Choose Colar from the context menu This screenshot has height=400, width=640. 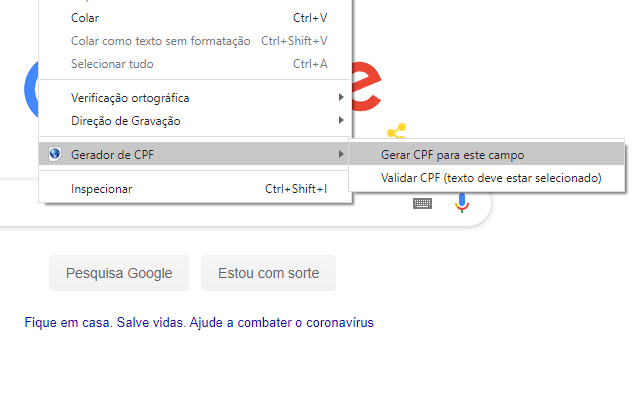[x=86, y=18]
